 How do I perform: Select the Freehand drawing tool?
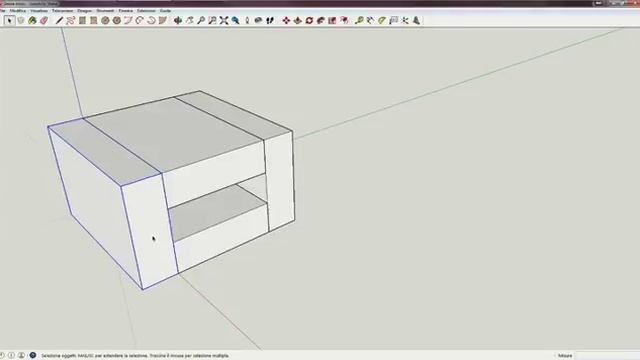tap(71, 20)
